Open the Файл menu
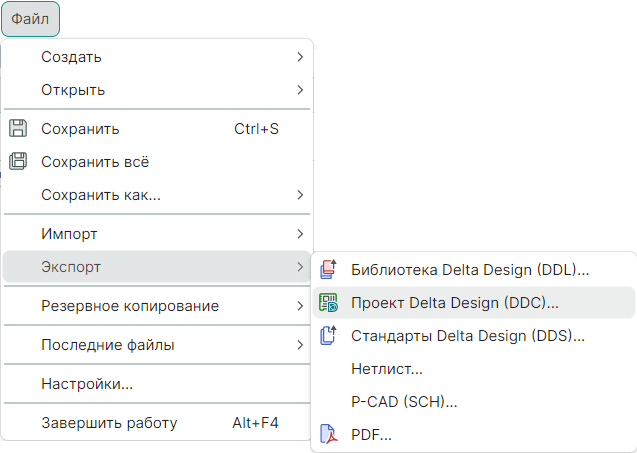Image resolution: width=637 pixels, height=453 pixels. [30, 19]
